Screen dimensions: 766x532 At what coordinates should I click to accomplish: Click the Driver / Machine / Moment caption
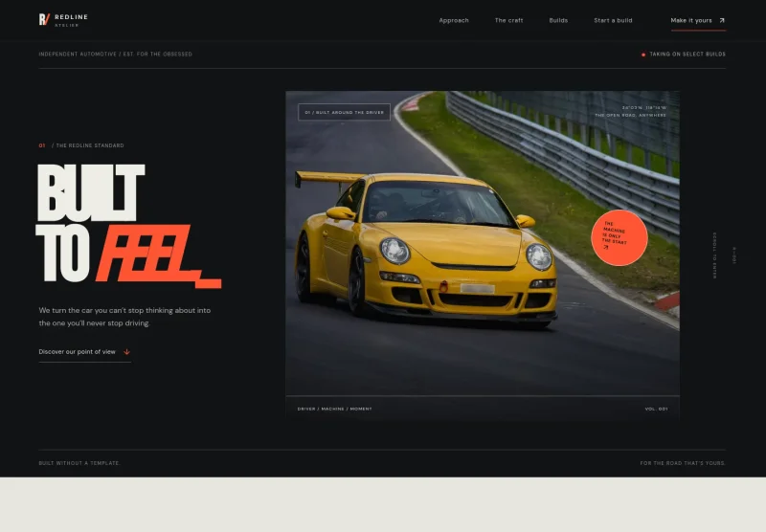334,409
